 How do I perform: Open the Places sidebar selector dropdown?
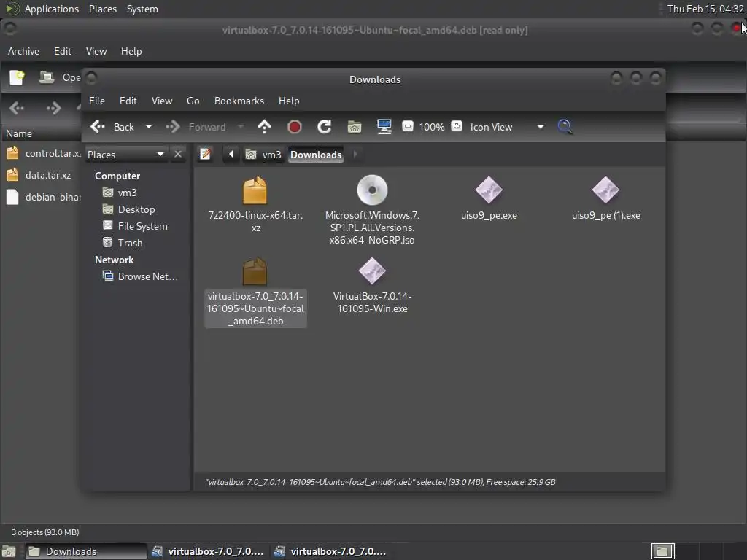point(126,155)
